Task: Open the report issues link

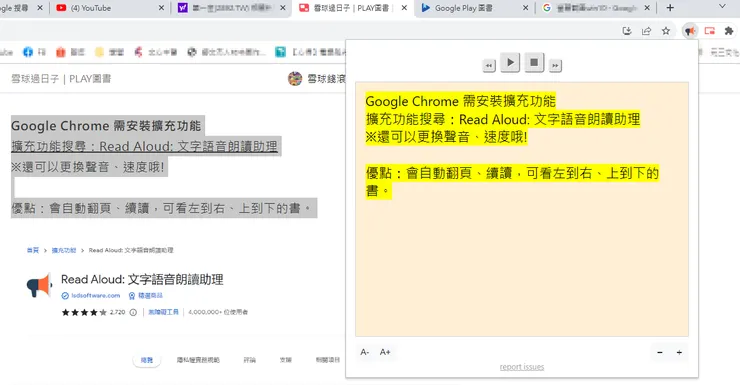Action: (522, 367)
